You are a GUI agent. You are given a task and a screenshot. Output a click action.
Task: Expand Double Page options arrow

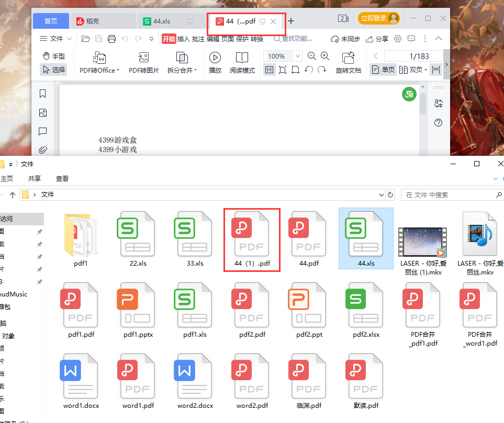(x=426, y=70)
